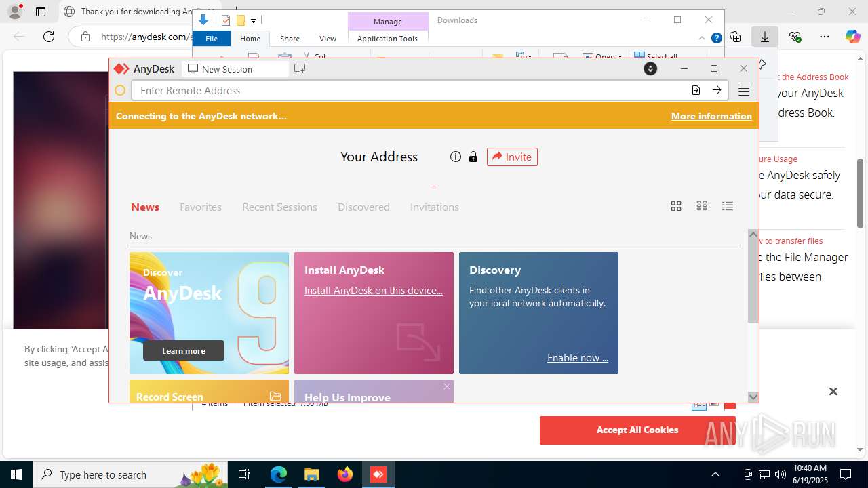
Task: Switch to large tile view
Action: coord(676,206)
